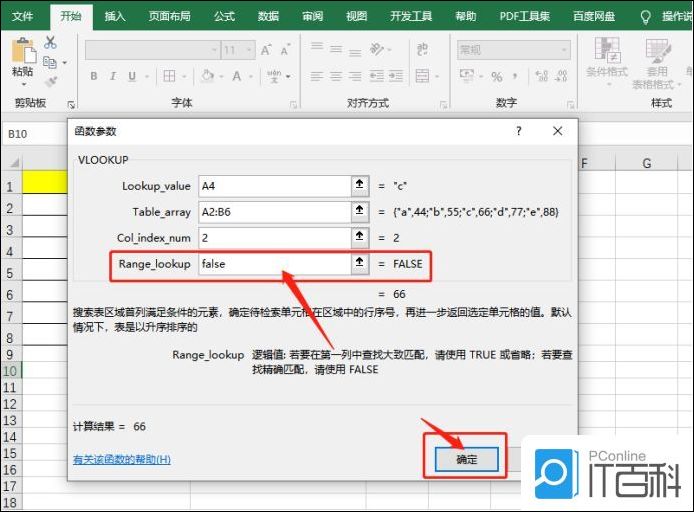The width and height of the screenshot is (694, 512).
Task: Open the font group dialog launcher
Action: [x=293, y=105]
